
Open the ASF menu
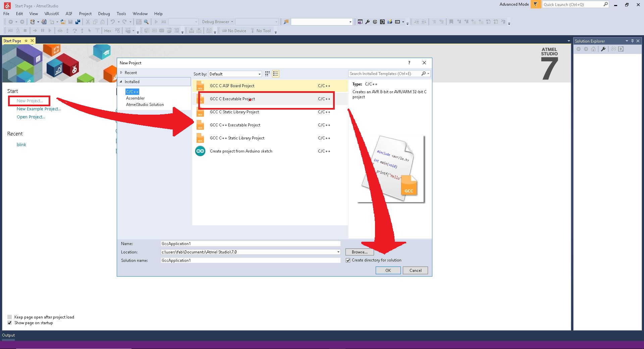click(69, 14)
